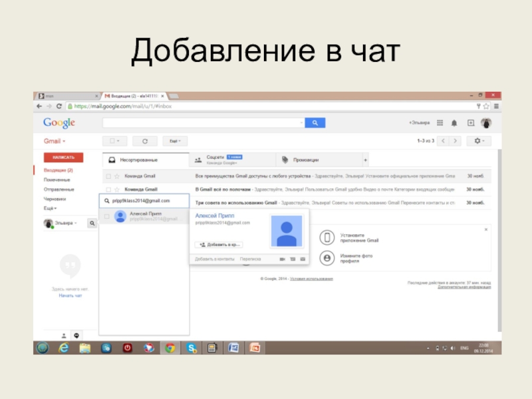Go to newer messages with left arrow

point(443,141)
